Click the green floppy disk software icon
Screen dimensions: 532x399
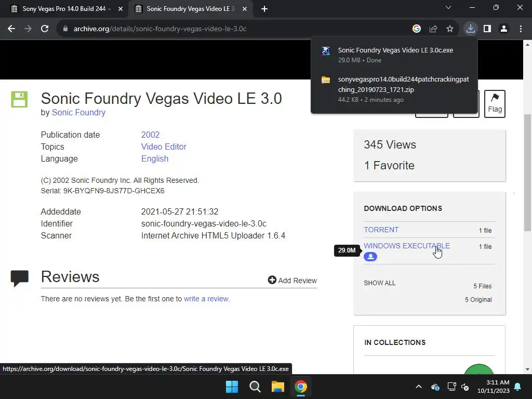(x=19, y=99)
